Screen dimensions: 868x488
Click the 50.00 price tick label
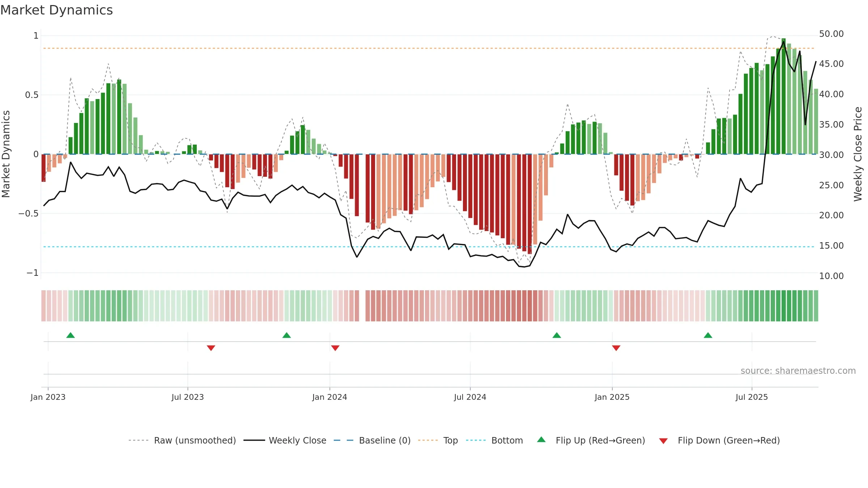coord(831,34)
